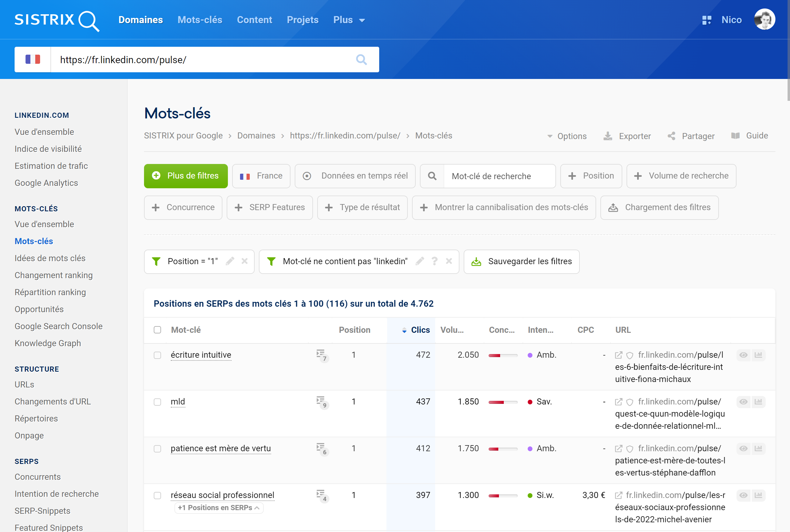790x532 pixels.
Task: Open external link icon for patience row URL
Action: coord(619,448)
